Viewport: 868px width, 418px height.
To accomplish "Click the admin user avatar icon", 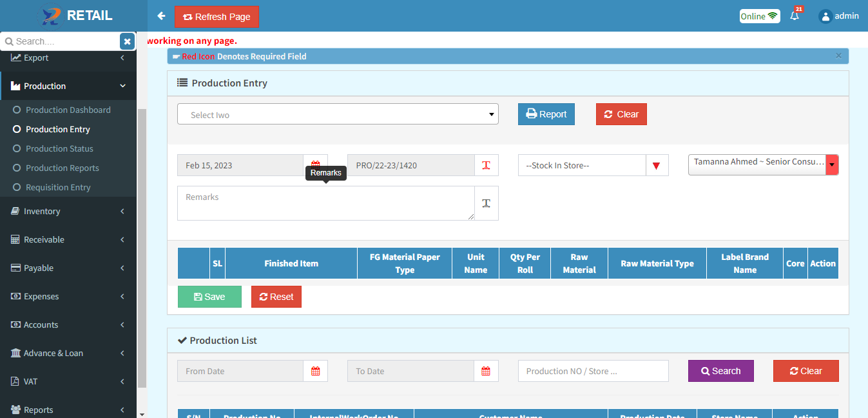I will 825,16.
